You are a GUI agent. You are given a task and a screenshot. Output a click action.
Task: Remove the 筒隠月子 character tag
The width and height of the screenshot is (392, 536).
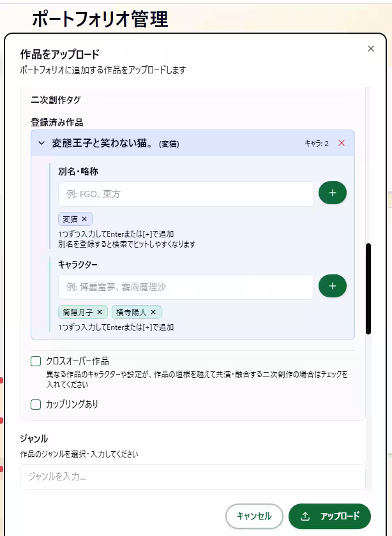pyautogui.click(x=100, y=313)
